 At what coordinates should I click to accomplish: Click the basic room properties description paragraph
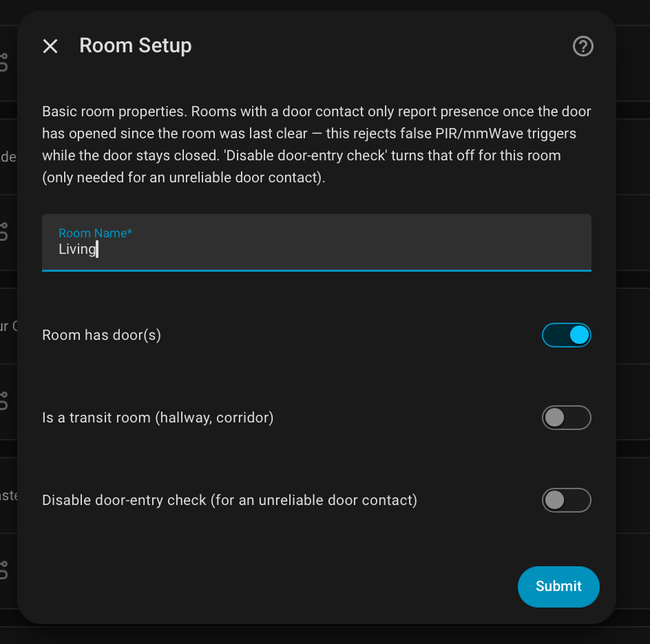316,144
